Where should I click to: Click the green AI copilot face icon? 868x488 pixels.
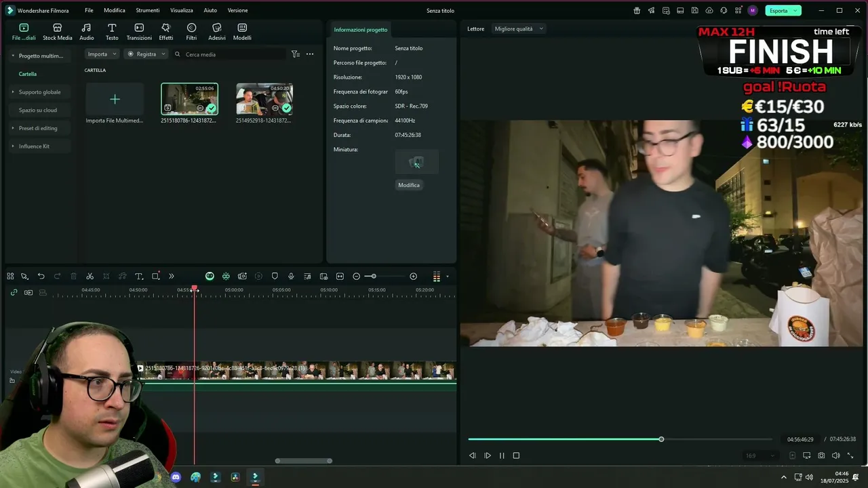pos(210,277)
